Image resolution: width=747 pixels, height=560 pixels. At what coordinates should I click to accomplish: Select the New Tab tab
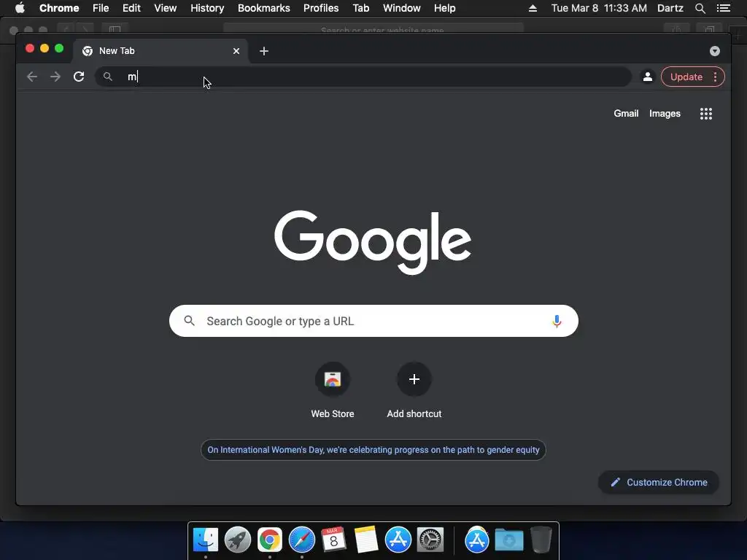point(160,51)
